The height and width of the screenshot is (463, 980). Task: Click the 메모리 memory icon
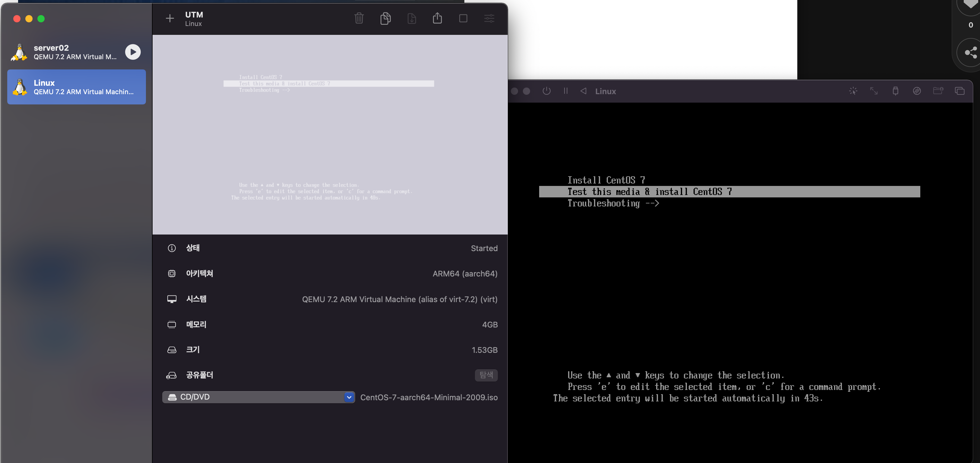pos(172,324)
